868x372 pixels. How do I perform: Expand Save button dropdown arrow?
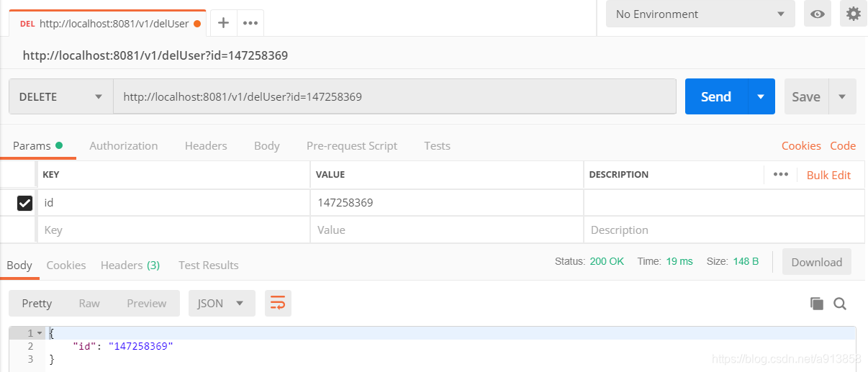coord(842,96)
